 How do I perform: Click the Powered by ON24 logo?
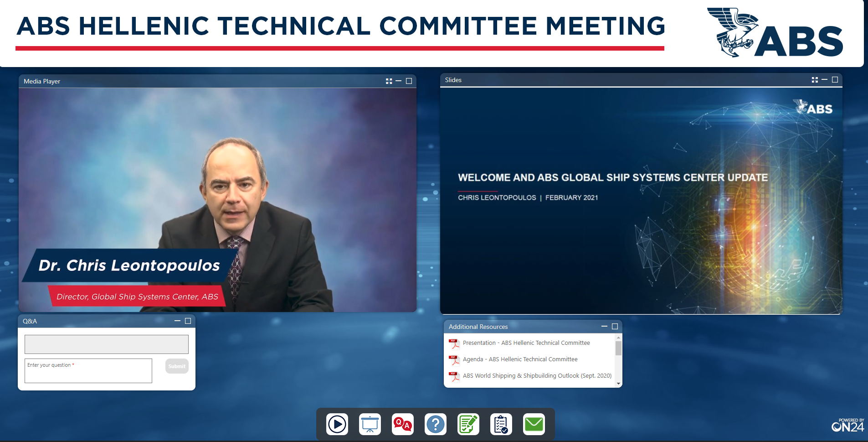click(847, 425)
